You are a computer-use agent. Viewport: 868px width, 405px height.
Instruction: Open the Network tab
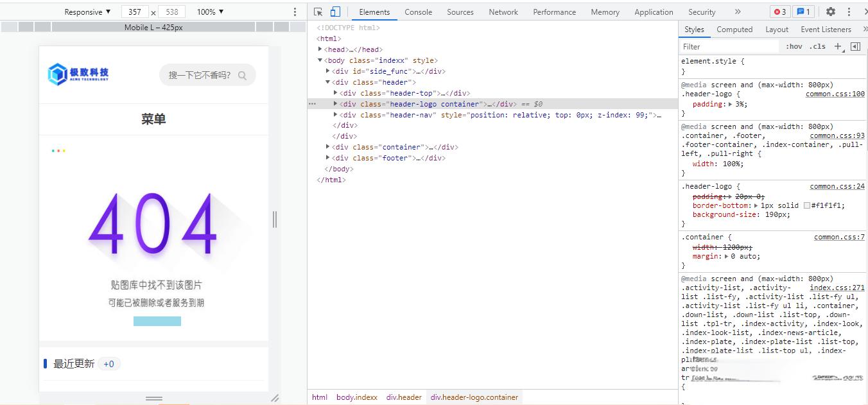click(503, 12)
